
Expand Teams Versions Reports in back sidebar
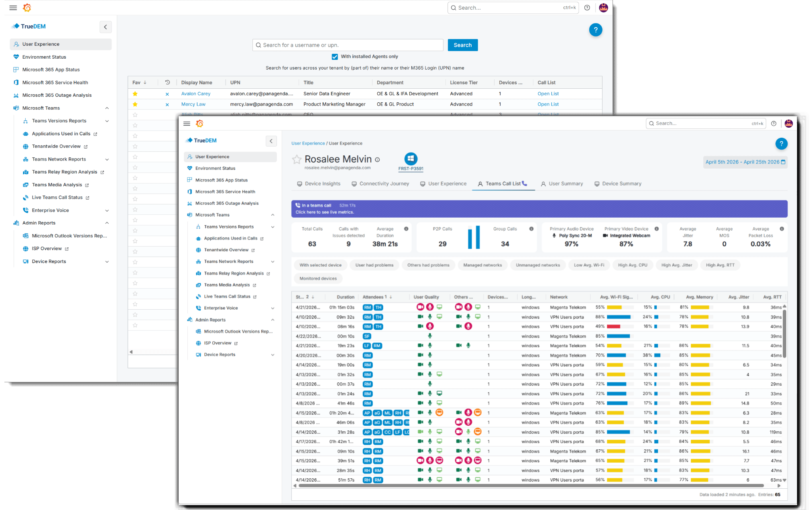(x=107, y=121)
